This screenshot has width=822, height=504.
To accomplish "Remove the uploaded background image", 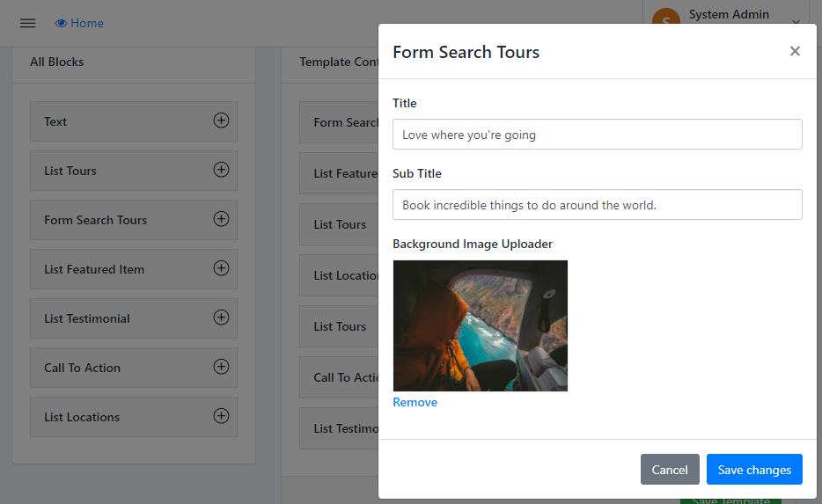I will pyautogui.click(x=415, y=402).
